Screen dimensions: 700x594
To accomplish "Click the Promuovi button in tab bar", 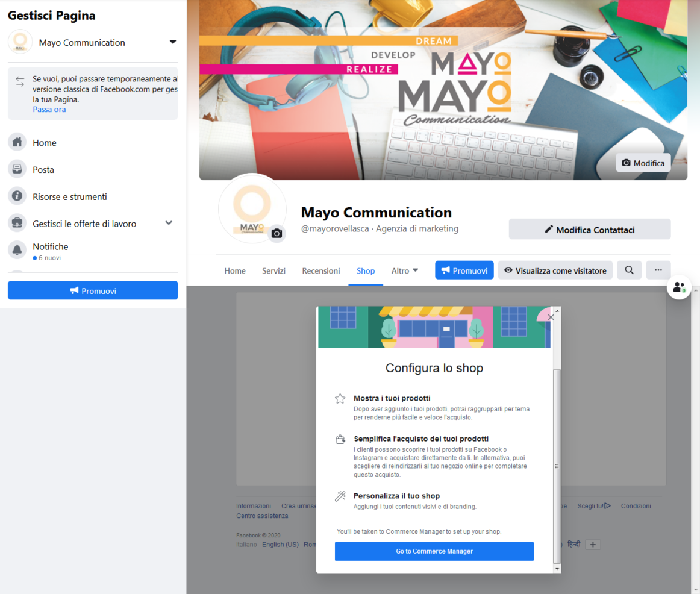I will [x=464, y=270].
